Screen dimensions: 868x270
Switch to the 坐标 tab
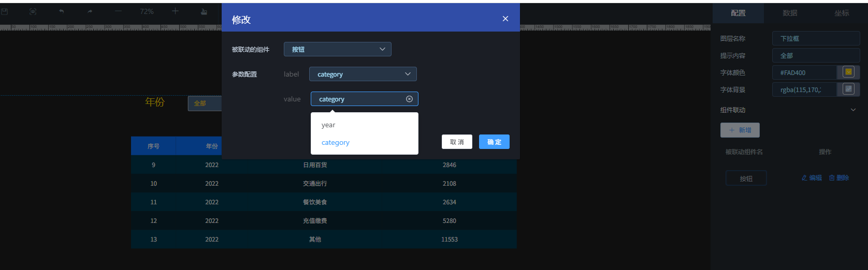click(842, 13)
